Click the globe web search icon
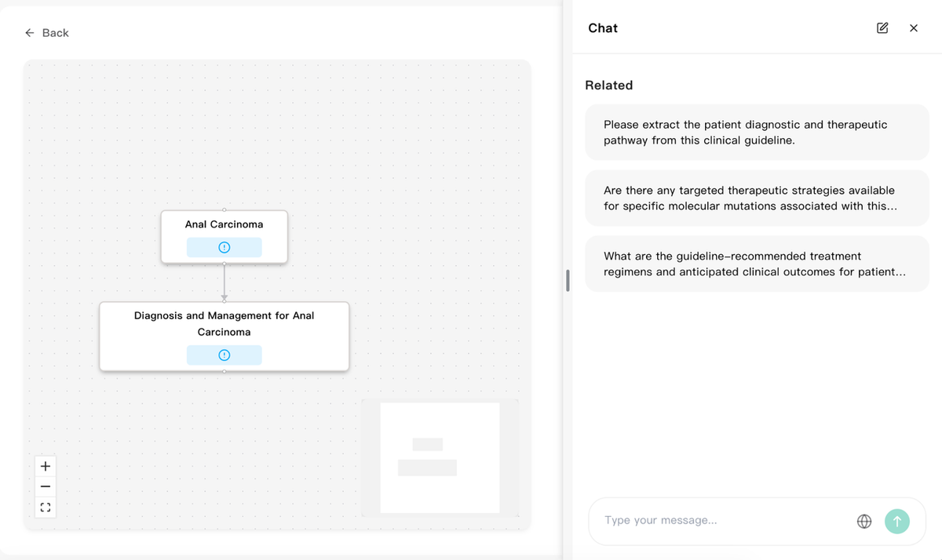942x560 pixels. pos(864,521)
